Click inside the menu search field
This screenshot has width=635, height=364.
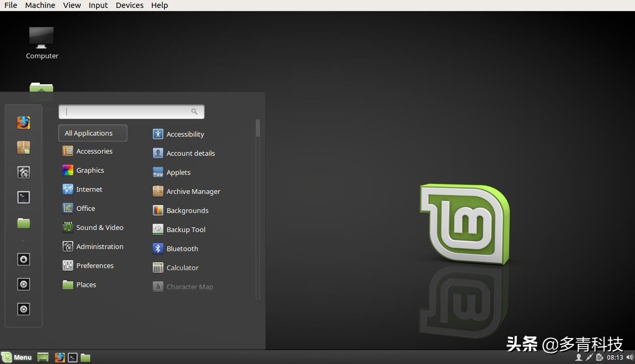pyautogui.click(x=127, y=111)
